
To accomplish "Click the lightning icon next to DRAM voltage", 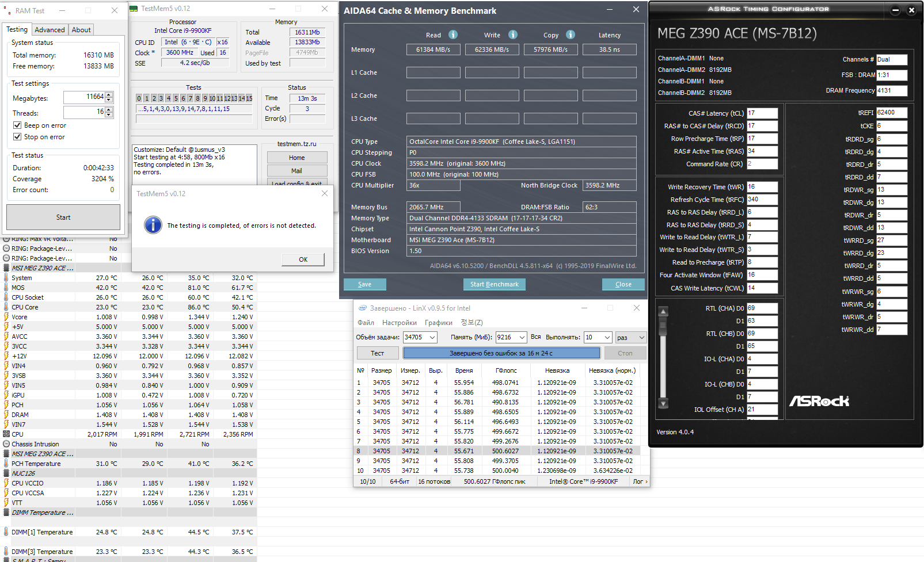I will [x=6, y=415].
